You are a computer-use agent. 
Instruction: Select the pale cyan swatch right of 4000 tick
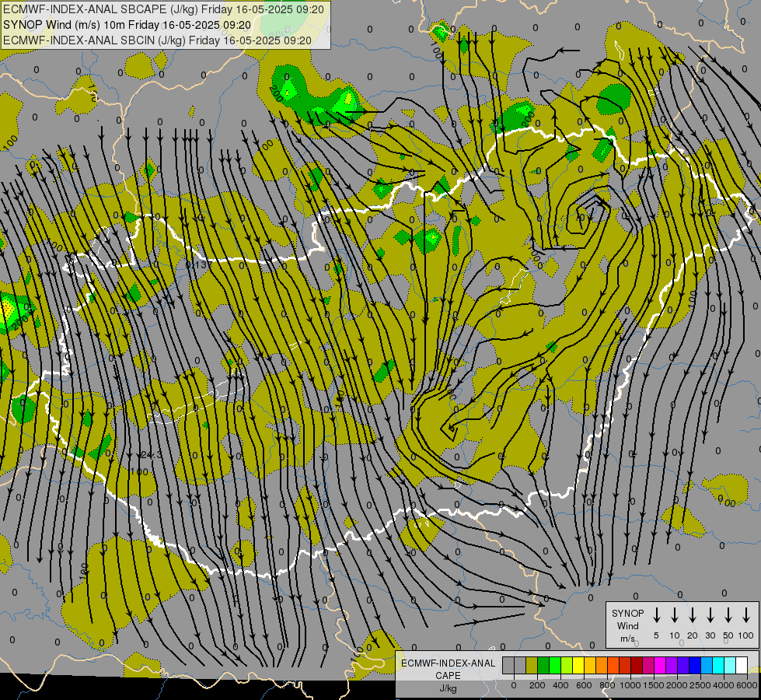coord(730,665)
